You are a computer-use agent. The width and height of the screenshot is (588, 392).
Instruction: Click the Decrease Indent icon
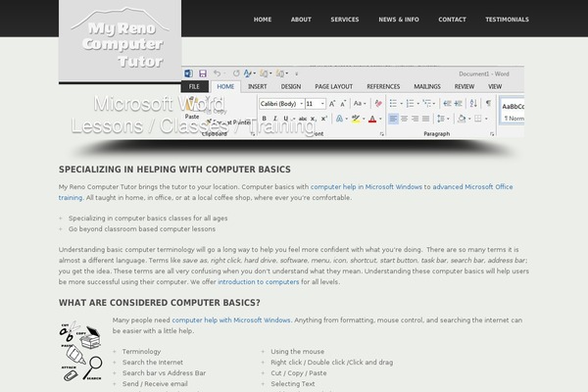click(x=447, y=103)
